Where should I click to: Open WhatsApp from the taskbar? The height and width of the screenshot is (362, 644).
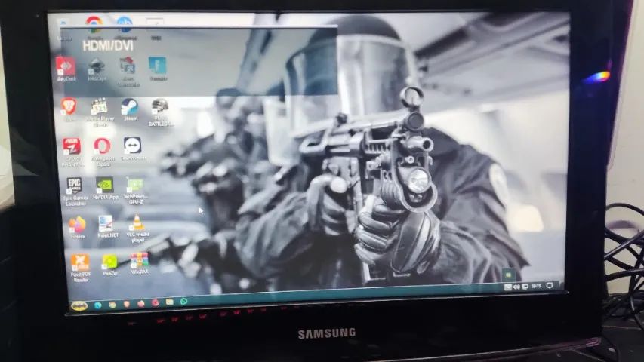184,301
